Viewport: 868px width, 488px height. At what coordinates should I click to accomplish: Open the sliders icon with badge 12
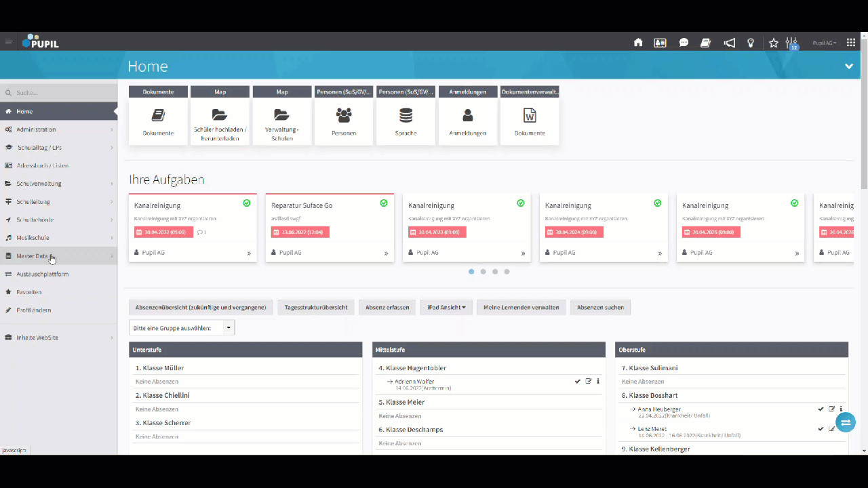point(791,43)
